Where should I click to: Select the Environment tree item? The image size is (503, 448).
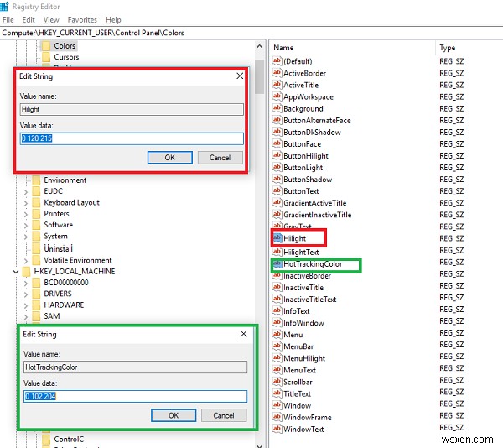click(x=65, y=180)
